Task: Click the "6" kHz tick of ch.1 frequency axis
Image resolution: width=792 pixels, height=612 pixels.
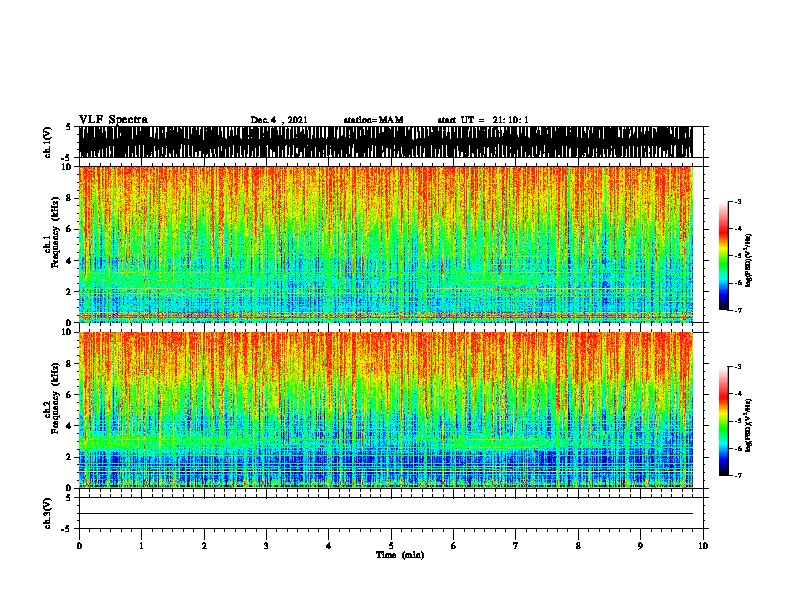Action: tap(70, 229)
